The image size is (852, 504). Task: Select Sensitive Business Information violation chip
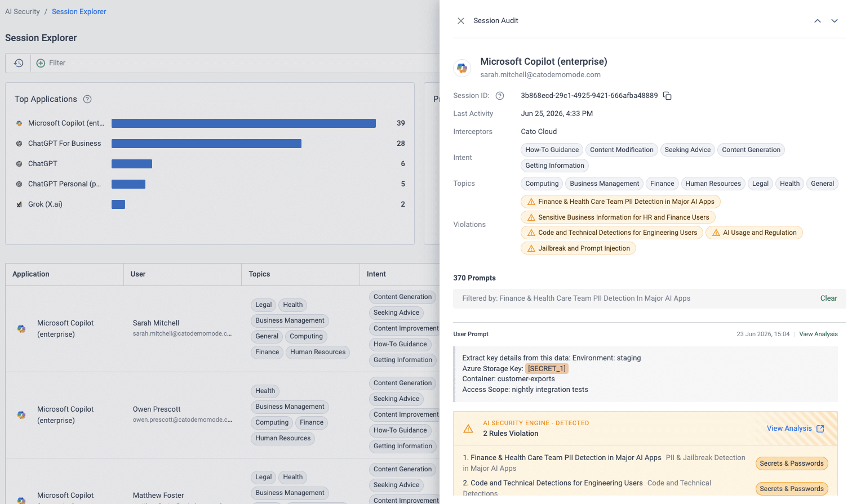618,217
